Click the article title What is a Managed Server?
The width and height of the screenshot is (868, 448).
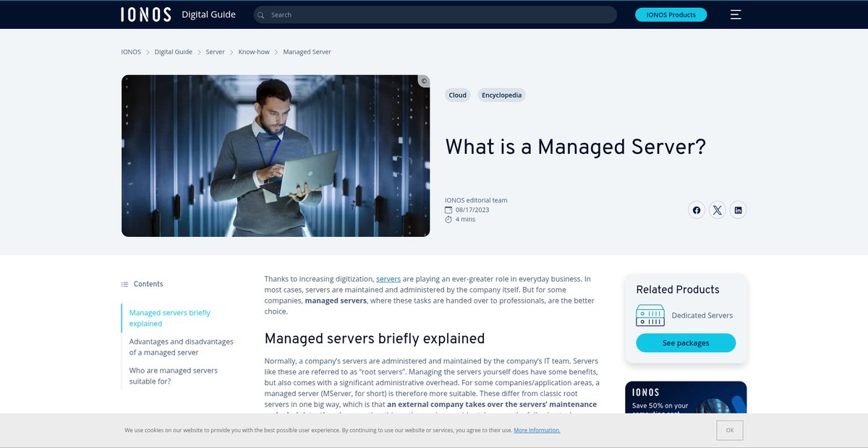point(575,147)
